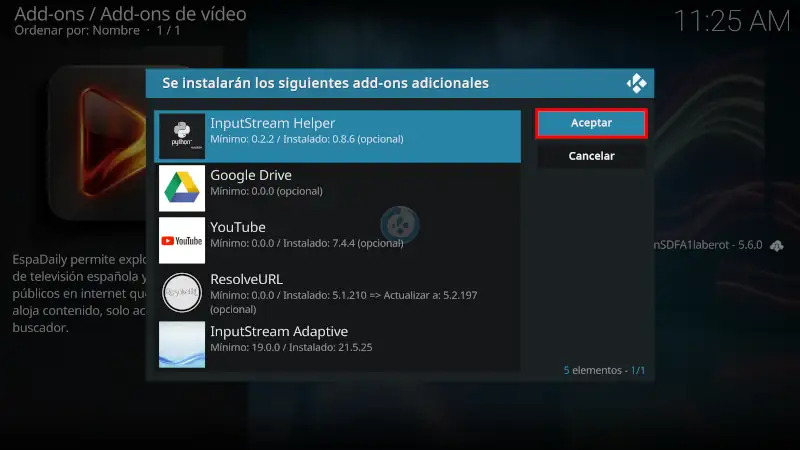Click the 'Add-ons / Add-ons de vídeo' heading
Image resolution: width=800 pixels, height=450 pixels.
point(130,14)
